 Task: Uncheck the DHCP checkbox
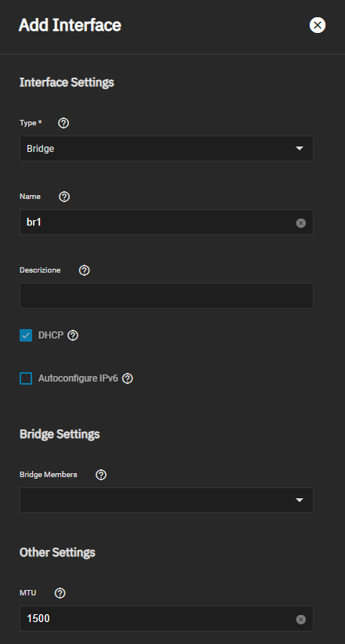(x=26, y=335)
